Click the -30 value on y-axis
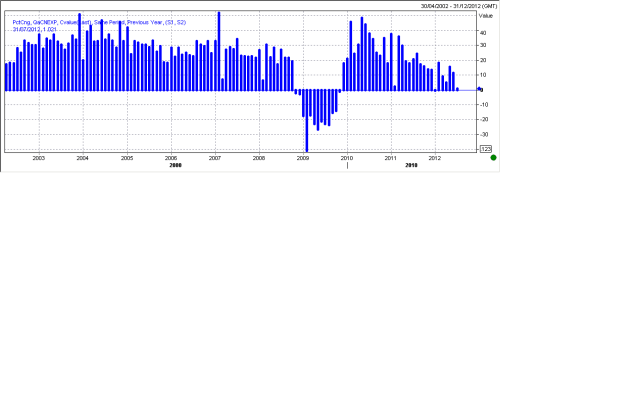 pyautogui.click(x=484, y=135)
